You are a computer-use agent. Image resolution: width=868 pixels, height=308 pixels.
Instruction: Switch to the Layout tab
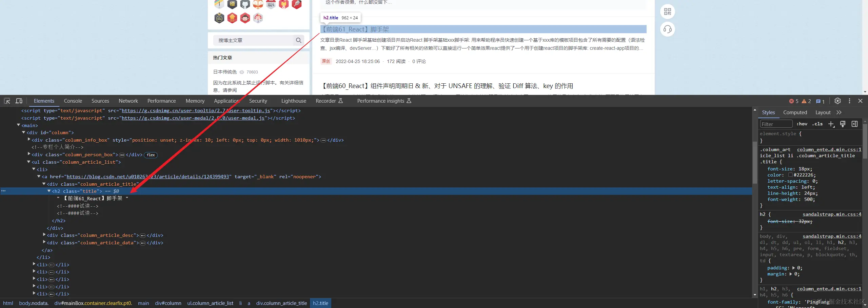pos(823,112)
